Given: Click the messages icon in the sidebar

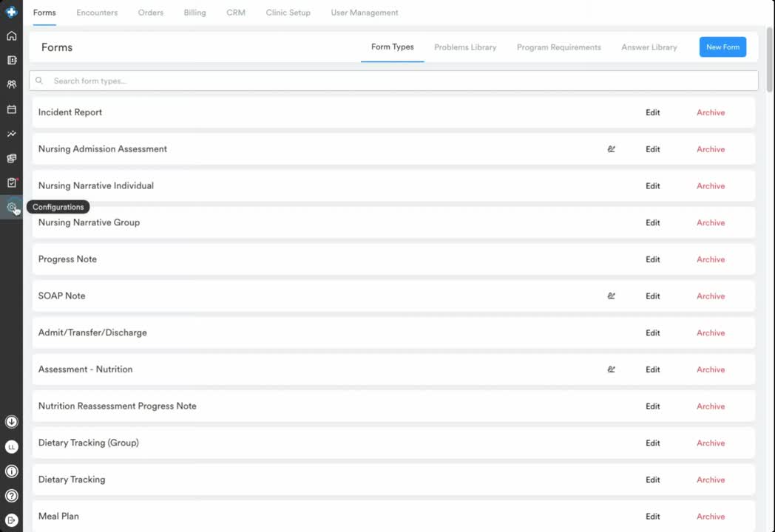Looking at the screenshot, I should coord(11,158).
